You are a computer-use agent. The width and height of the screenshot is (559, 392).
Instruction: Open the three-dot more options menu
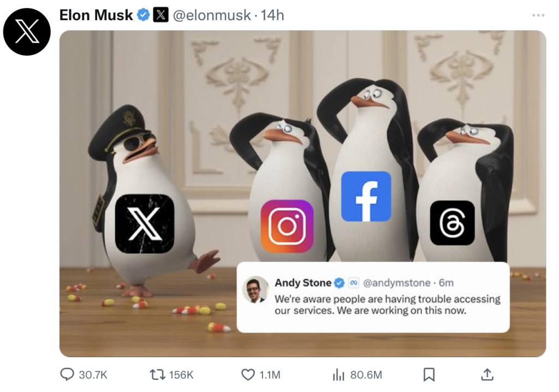[x=538, y=15]
